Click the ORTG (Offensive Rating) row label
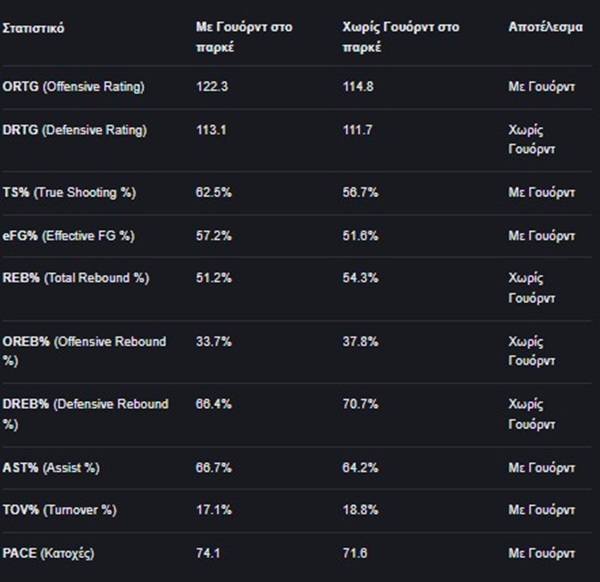 (73, 87)
